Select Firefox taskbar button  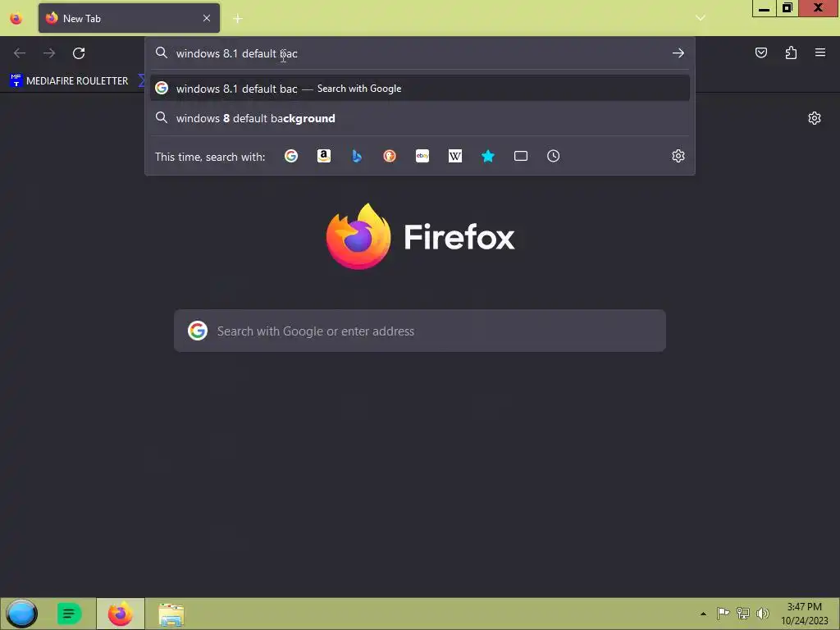(121, 614)
